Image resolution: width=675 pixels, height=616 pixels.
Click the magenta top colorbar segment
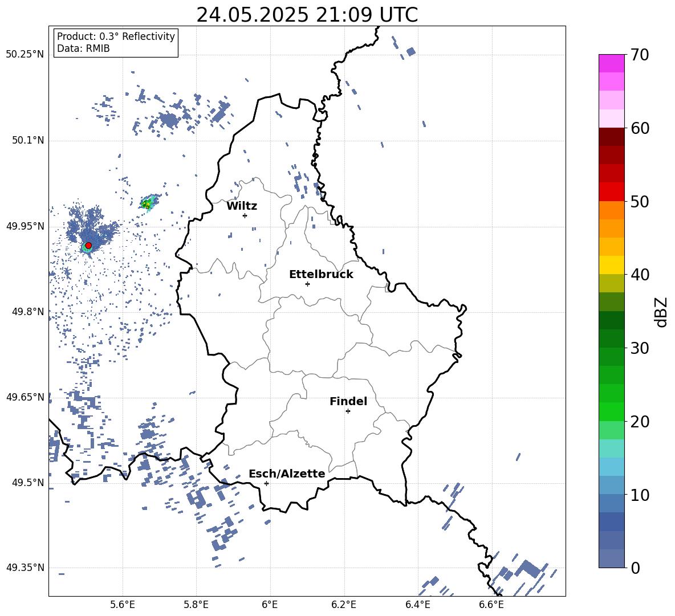coord(611,63)
